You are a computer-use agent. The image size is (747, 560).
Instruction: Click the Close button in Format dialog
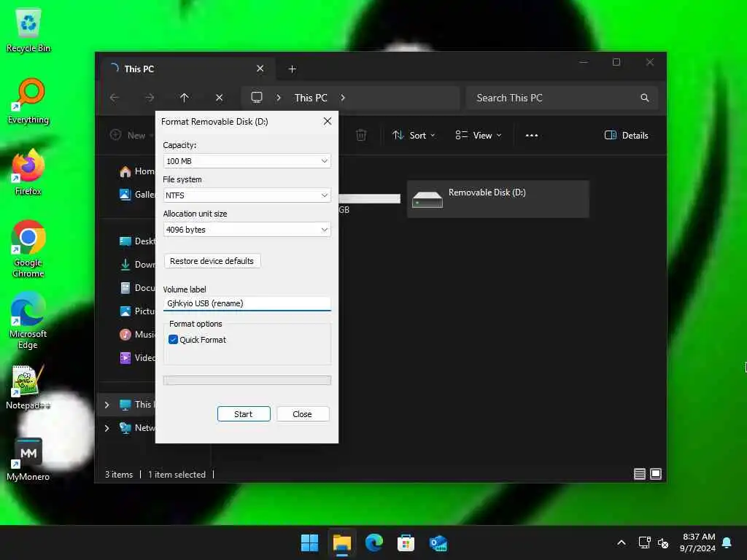(x=303, y=414)
